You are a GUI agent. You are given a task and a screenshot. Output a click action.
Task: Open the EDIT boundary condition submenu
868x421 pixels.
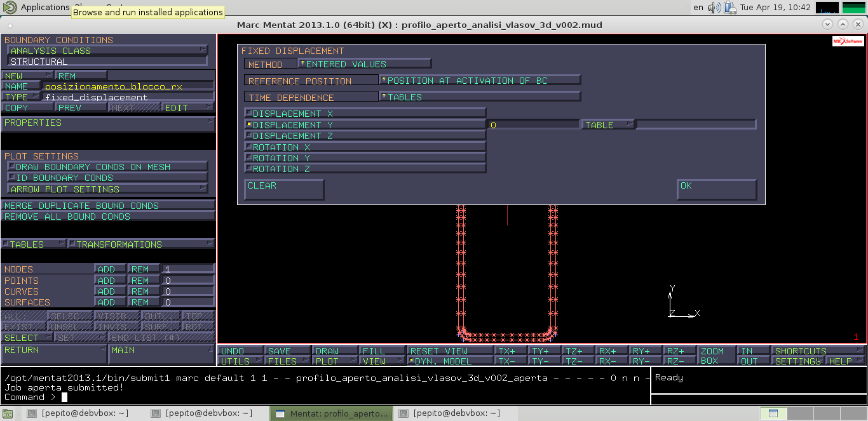[188, 108]
